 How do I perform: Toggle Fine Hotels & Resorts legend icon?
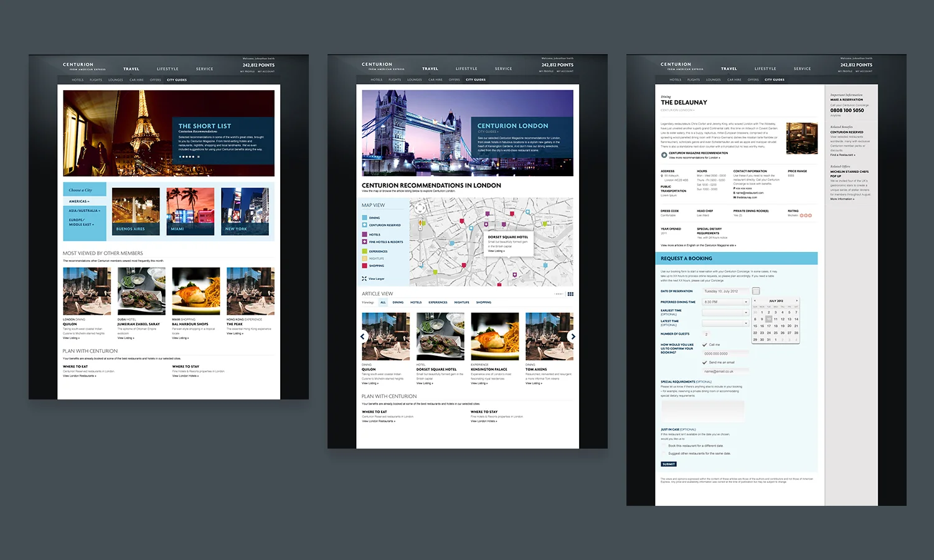pyautogui.click(x=364, y=242)
